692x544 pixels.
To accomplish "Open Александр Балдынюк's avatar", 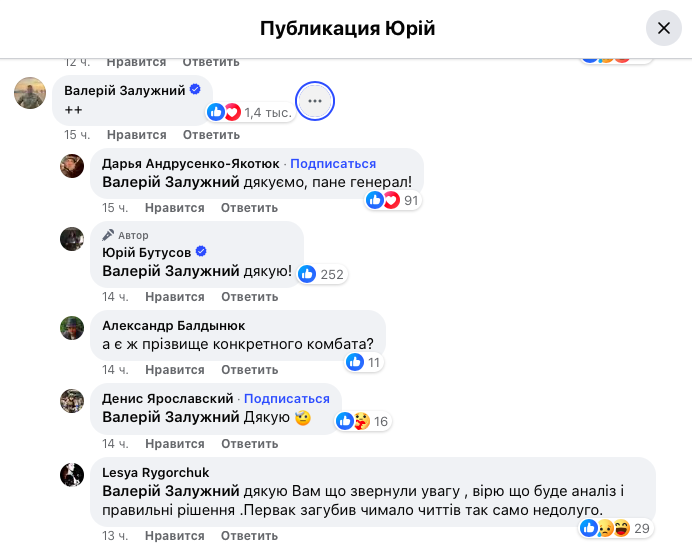I will (72, 328).
